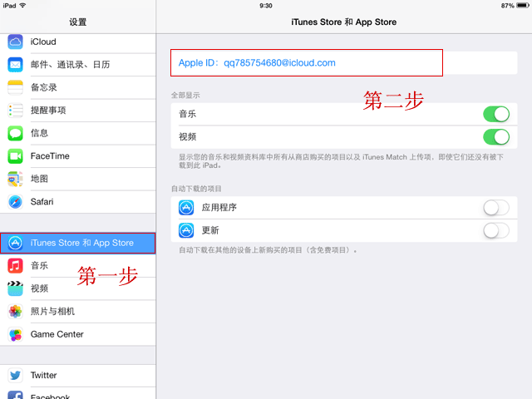
Task: Tap the Messages (信息) bubble icon
Action: click(x=15, y=133)
